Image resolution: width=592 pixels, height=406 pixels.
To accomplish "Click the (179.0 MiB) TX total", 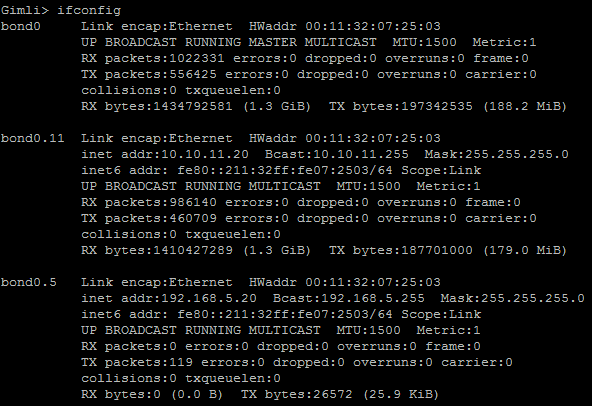I will (525, 250).
